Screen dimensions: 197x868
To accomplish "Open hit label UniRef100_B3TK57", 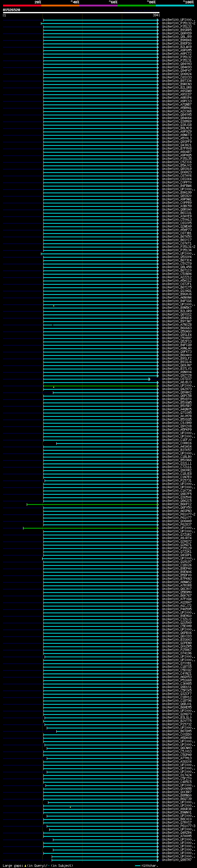I will [x=177, y=450].
